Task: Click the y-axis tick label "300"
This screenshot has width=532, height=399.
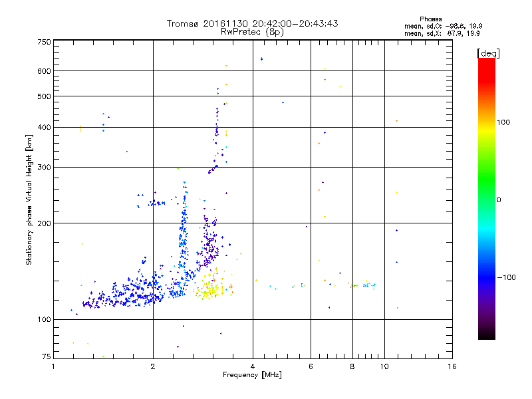Action: (x=44, y=168)
